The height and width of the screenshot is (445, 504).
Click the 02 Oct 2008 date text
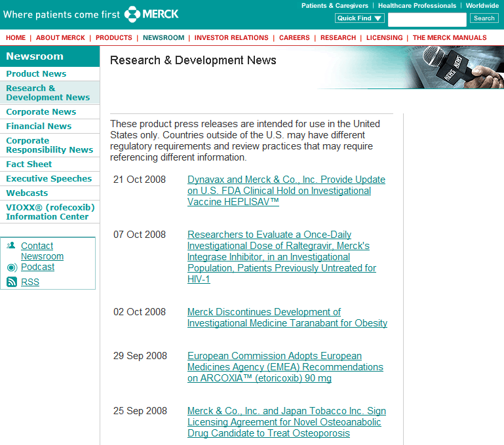tap(140, 311)
